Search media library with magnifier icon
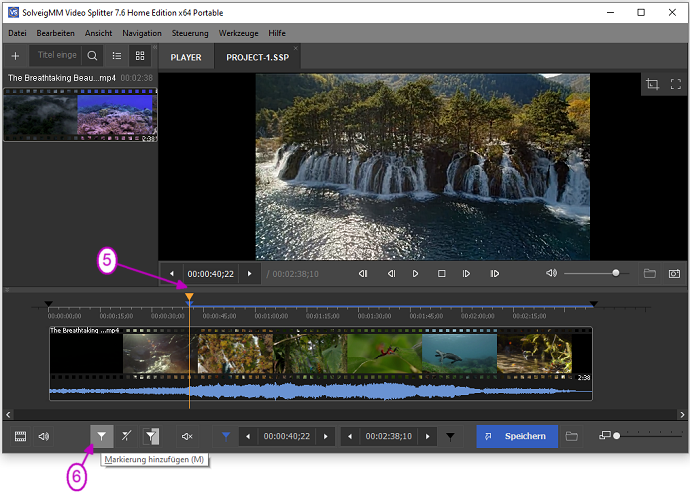This screenshot has height=501, width=690. point(92,56)
